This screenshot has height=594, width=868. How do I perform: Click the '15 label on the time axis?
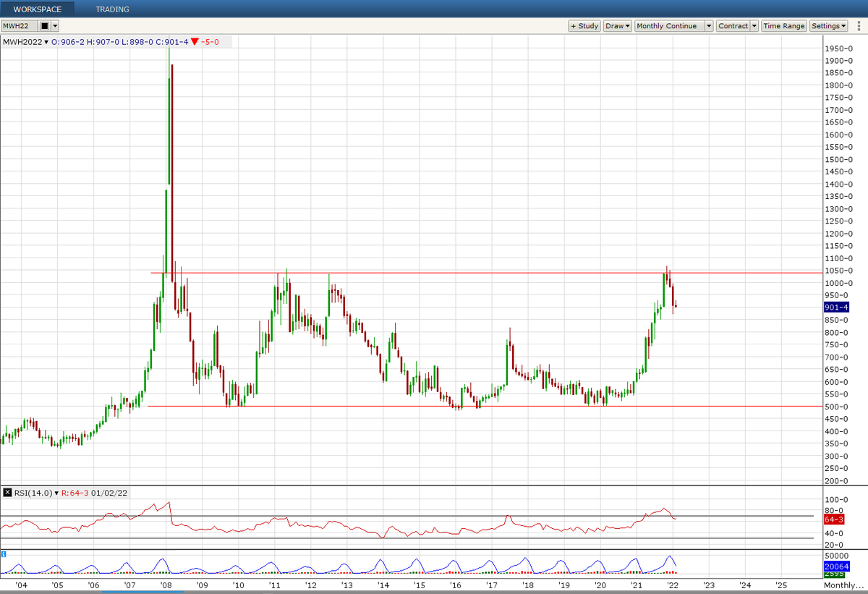click(x=419, y=585)
